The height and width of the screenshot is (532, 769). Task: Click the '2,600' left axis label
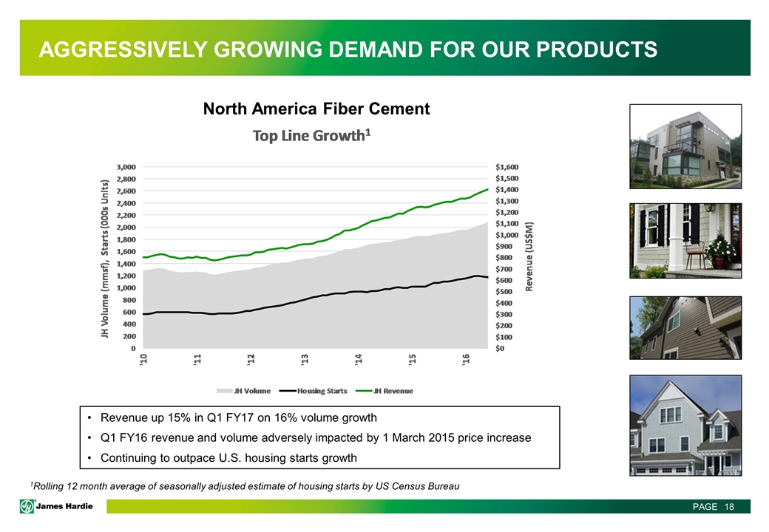(126, 191)
